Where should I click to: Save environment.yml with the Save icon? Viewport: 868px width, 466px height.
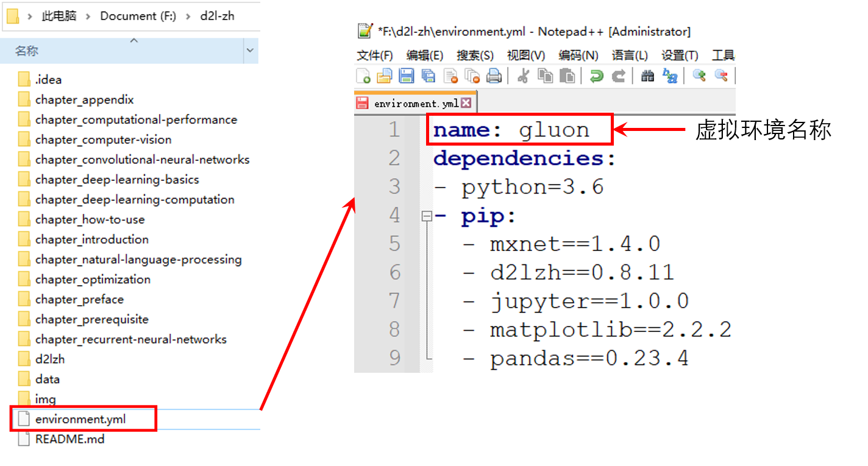(407, 76)
